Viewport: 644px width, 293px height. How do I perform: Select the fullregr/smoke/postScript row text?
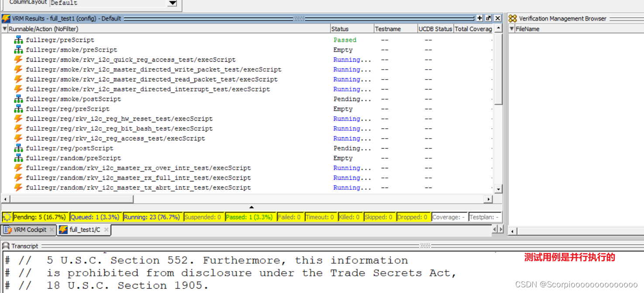[73, 99]
